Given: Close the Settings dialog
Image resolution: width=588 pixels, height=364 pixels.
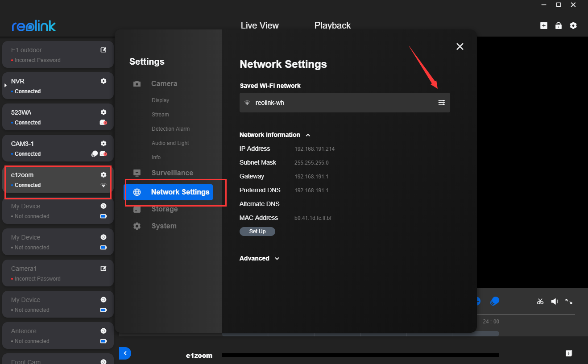Looking at the screenshot, I should [460, 46].
